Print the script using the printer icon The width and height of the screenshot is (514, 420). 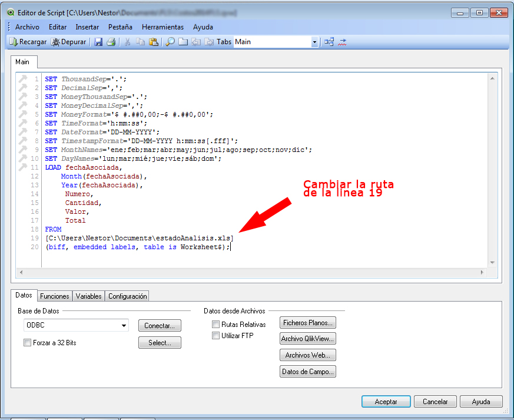point(110,42)
